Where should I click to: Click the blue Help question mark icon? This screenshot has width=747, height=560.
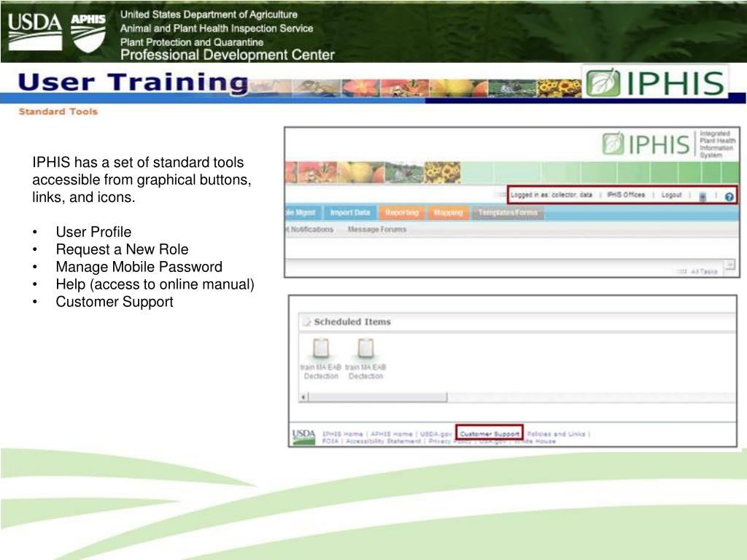[729, 197]
